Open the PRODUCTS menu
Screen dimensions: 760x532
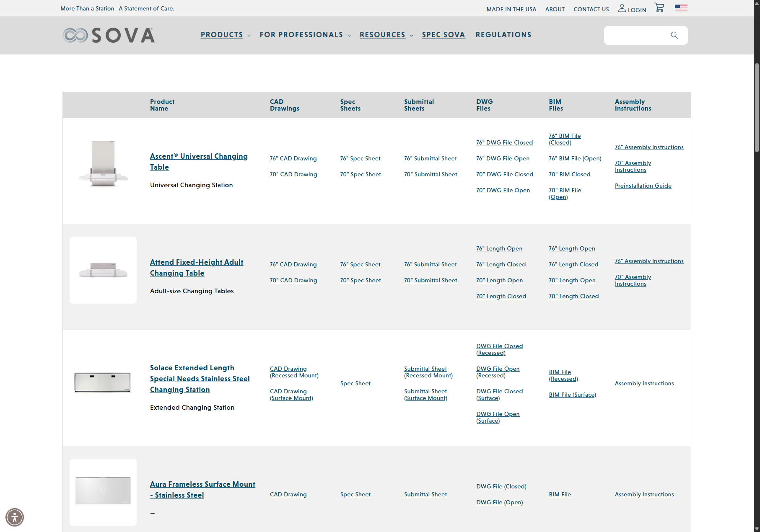222,35
